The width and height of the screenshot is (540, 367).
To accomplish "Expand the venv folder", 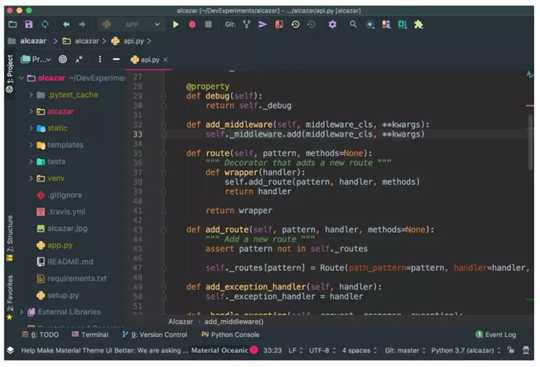I will (31, 178).
